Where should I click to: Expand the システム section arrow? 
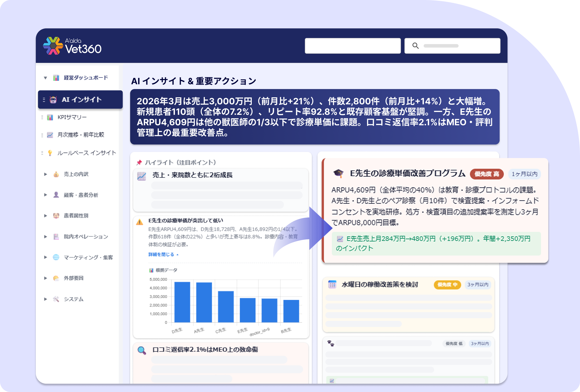click(45, 299)
